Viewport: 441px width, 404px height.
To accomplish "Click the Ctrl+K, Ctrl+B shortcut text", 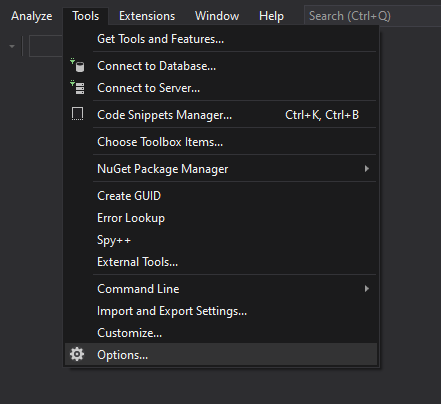I will [322, 115].
